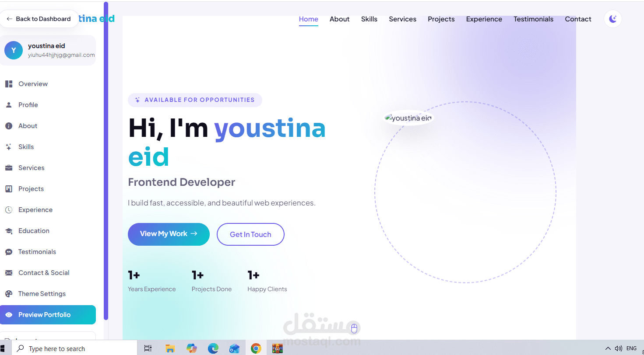
Task: Select Testimonials in the portfolio navbar
Action: coord(534,19)
